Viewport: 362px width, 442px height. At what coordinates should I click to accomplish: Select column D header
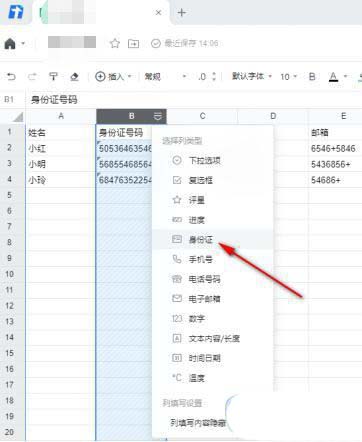pos(273,116)
